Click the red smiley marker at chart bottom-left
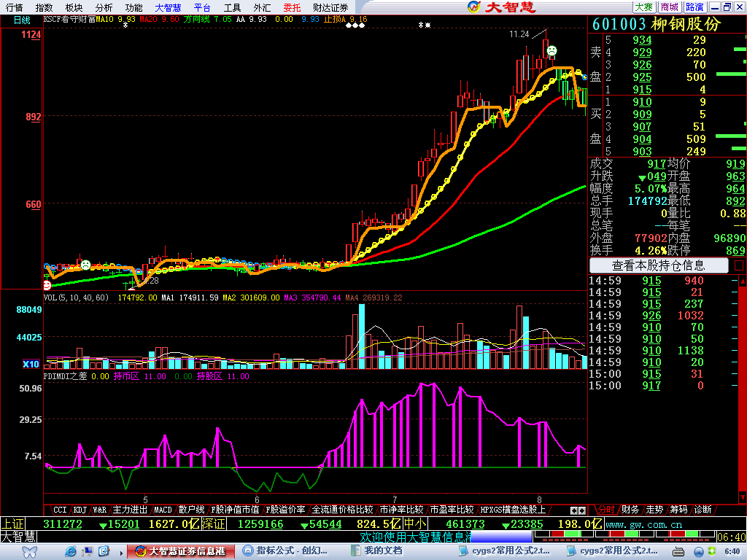 pos(47,285)
